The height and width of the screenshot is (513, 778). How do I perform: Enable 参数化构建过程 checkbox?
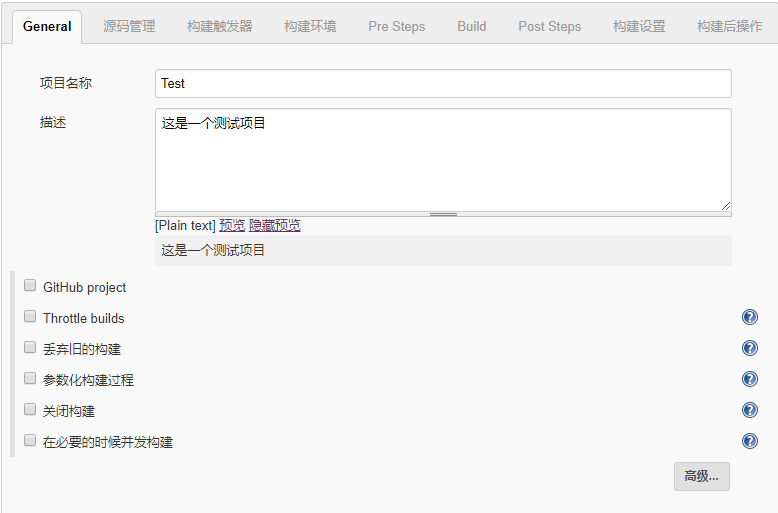[30, 379]
